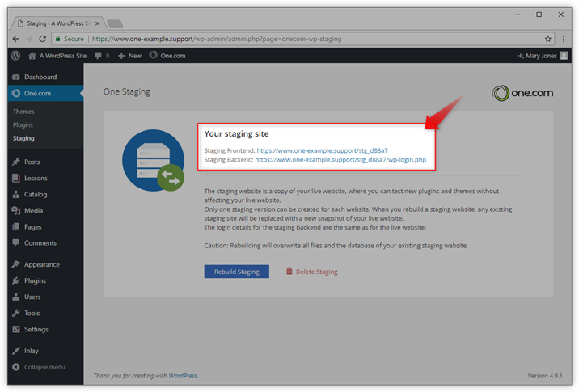Open the Staging Backend wp-login link
This screenshot has height=392, width=579.
340,160
